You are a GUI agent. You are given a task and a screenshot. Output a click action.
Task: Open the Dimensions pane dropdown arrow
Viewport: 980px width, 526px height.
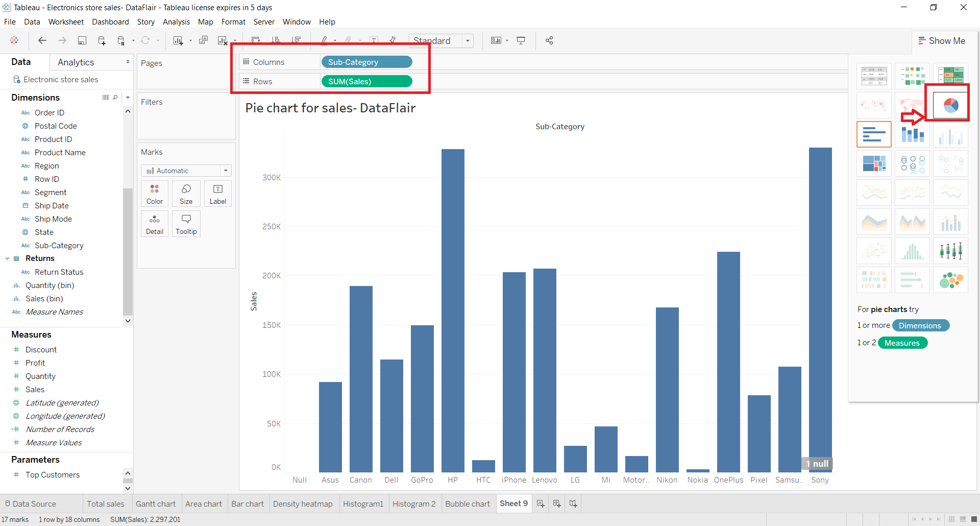pyautogui.click(x=128, y=97)
